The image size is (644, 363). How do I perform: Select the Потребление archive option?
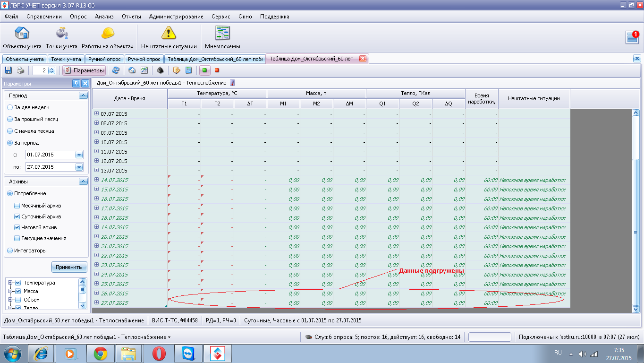click(26, 193)
